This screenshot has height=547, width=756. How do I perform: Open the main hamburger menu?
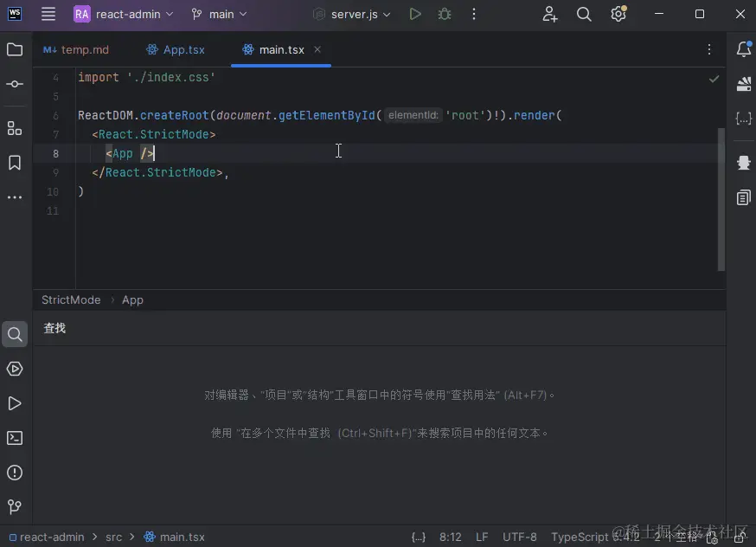(48, 14)
